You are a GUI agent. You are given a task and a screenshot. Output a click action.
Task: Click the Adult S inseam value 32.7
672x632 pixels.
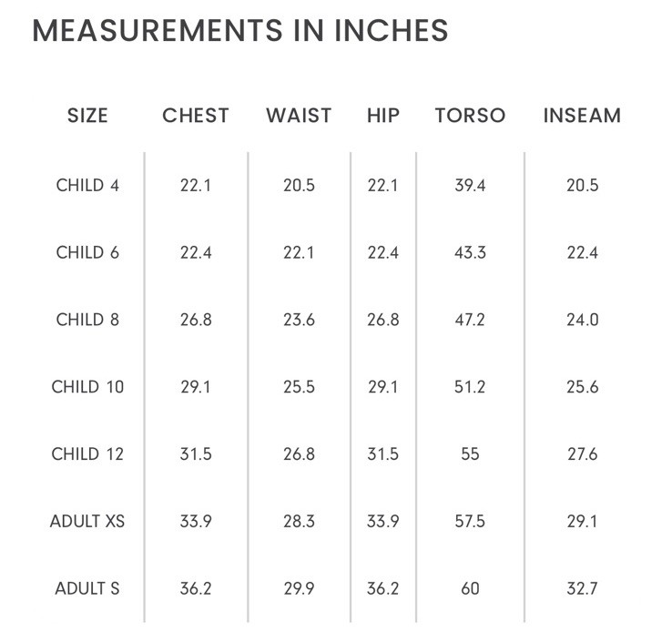click(582, 588)
